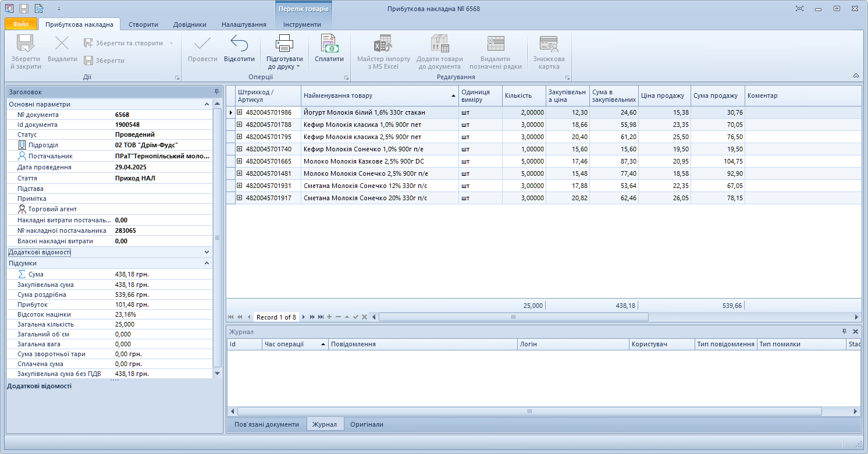Click Зберегти та створити in the ribbon

point(124,43)
